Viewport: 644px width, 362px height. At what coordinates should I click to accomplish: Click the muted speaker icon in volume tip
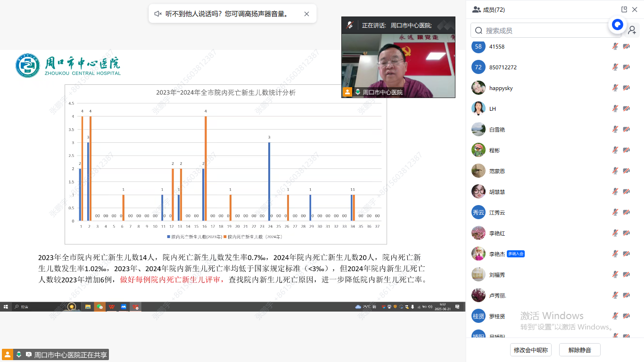click(x=158, y=14)
